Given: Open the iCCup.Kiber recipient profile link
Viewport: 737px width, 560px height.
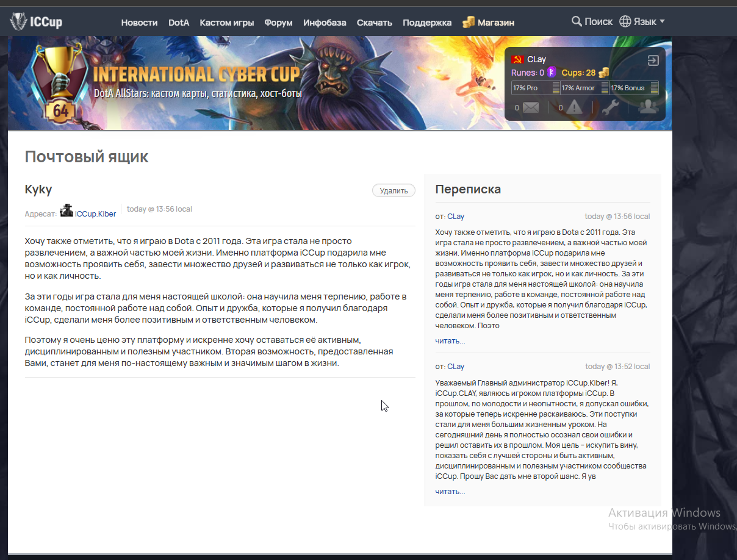Looking at the screenshot, I should pos(95,214).
